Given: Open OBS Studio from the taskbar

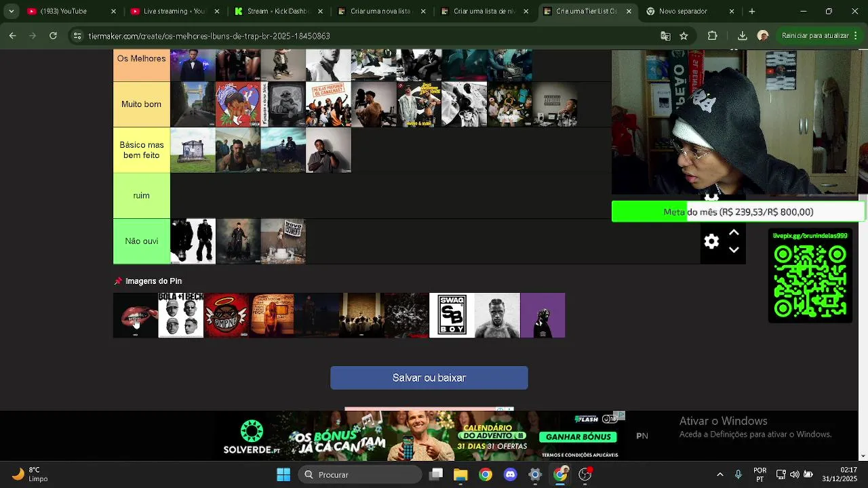Looking at the screenshot, I should coord(585,474).
